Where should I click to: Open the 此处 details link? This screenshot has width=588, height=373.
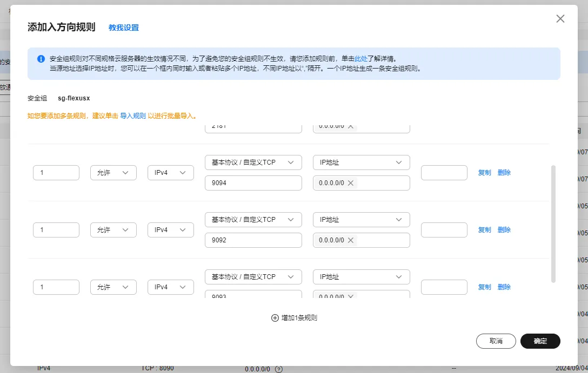pos(361,59)
